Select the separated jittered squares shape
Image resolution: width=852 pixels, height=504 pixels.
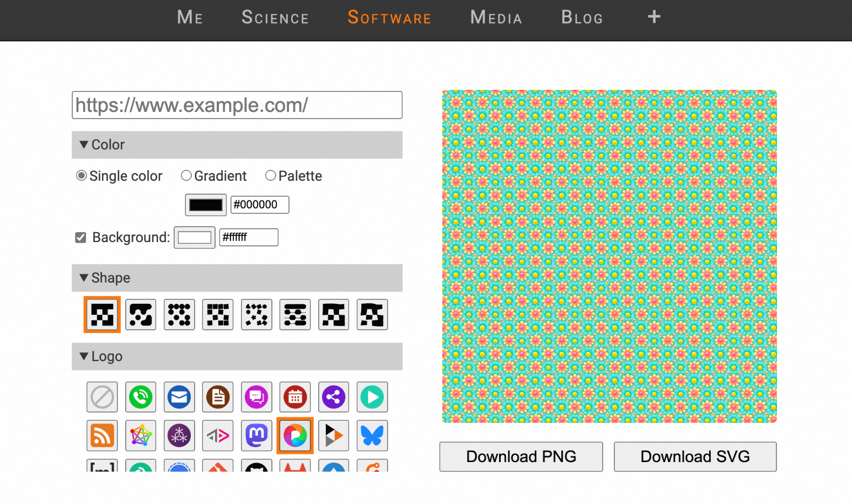click(218, 315)
